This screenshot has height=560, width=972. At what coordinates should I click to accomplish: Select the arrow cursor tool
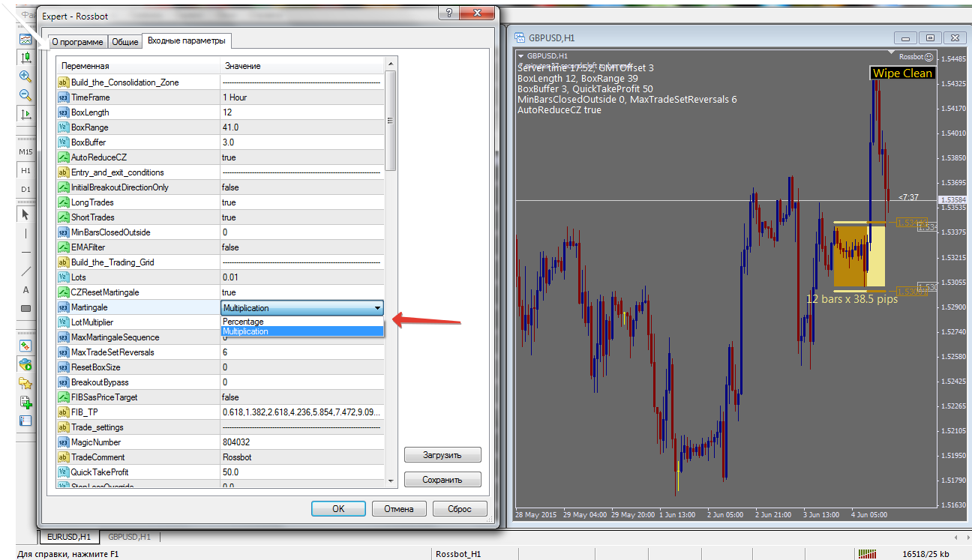[25, 214]
